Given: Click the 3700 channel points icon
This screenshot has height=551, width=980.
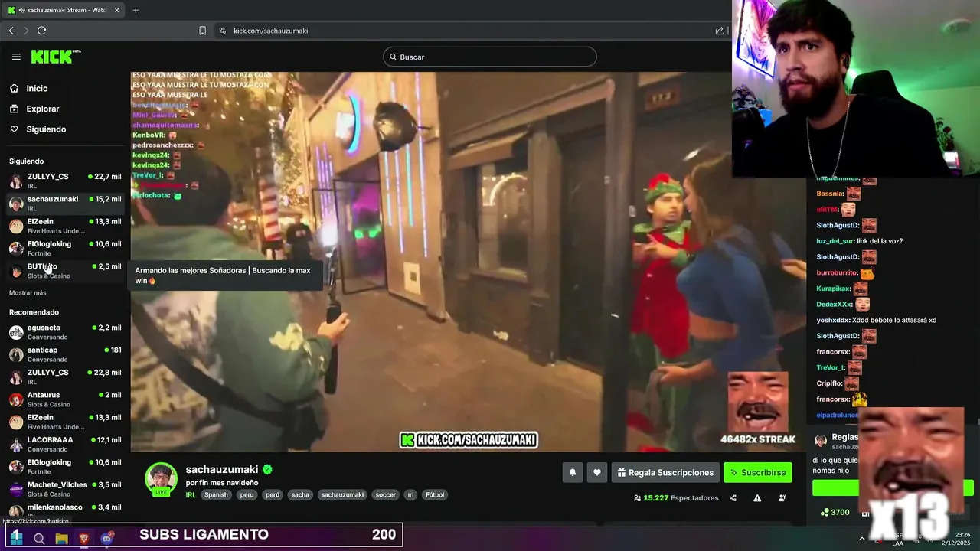Looking at the screenshot, I should (825, 512).
